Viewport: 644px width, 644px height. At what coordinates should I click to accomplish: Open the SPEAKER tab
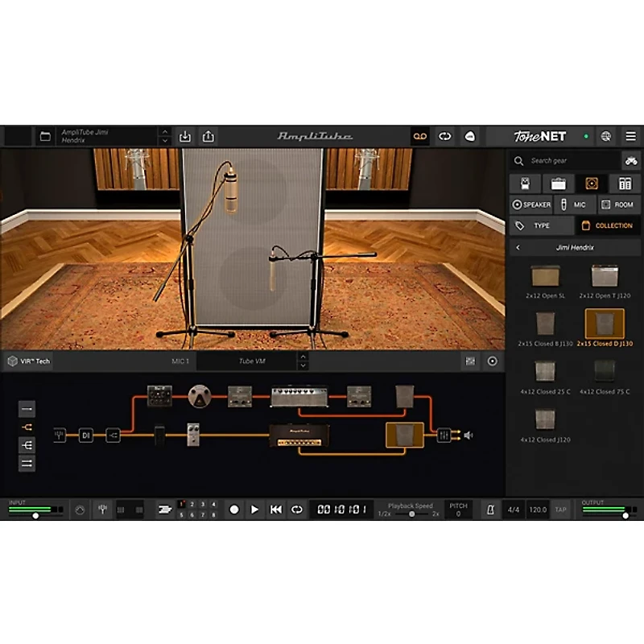[x=531, y=204]
